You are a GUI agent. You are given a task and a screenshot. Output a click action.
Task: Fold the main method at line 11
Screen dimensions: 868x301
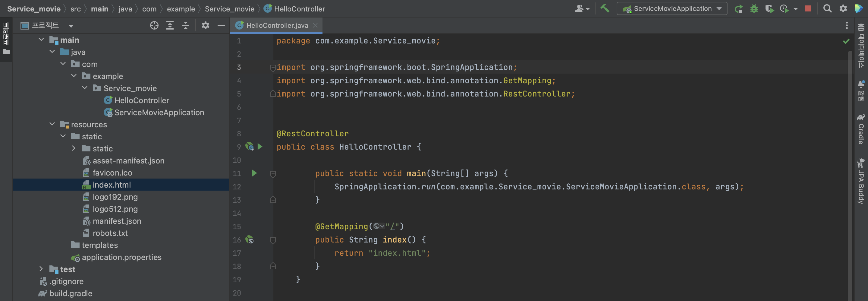tap(273, 174)
